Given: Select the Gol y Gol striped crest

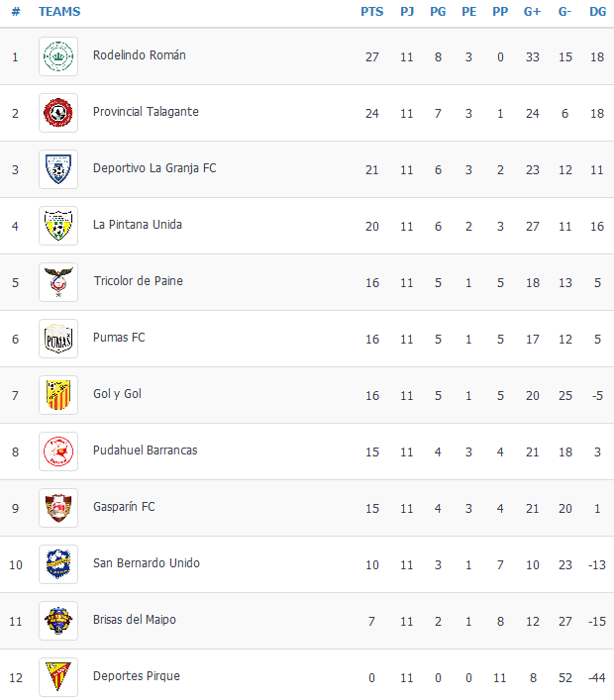Looking at the screenshot, I should (x=58, y=395).
